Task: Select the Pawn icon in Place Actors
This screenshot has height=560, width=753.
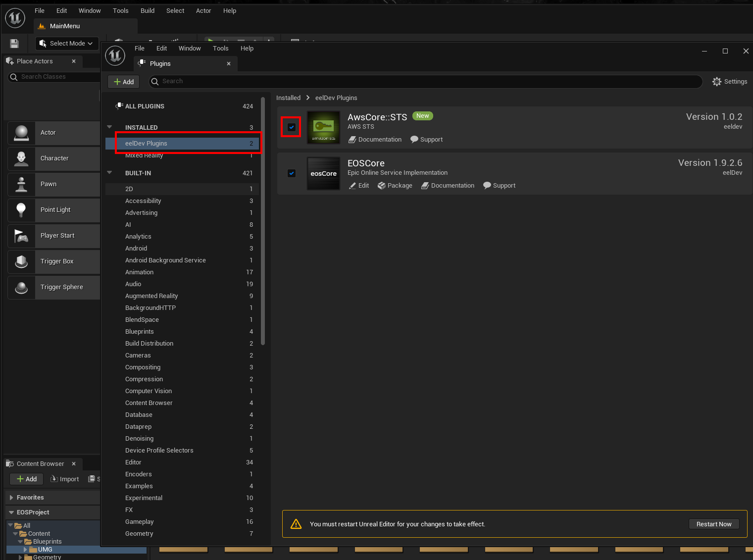Action: (21, 185)
